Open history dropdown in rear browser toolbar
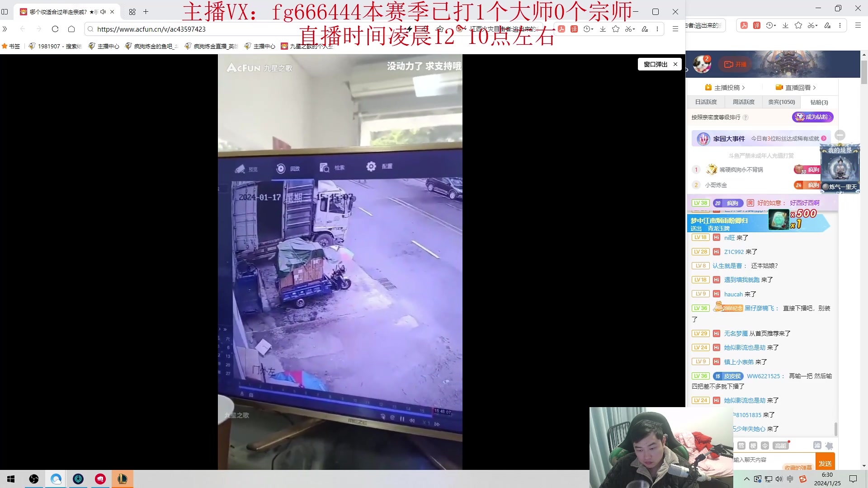868x488 pixels. (771, 25)
